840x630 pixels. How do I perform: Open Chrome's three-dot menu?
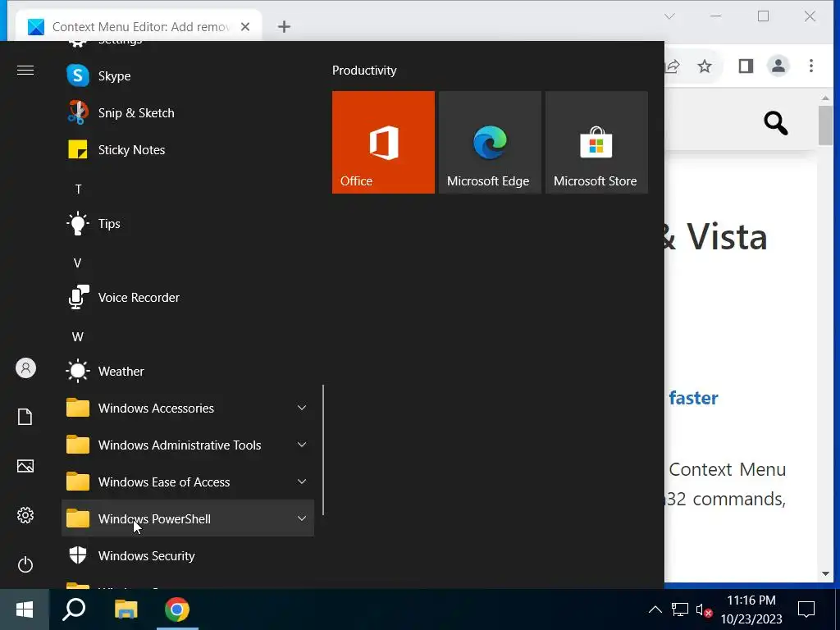click(x=811, y=66)
